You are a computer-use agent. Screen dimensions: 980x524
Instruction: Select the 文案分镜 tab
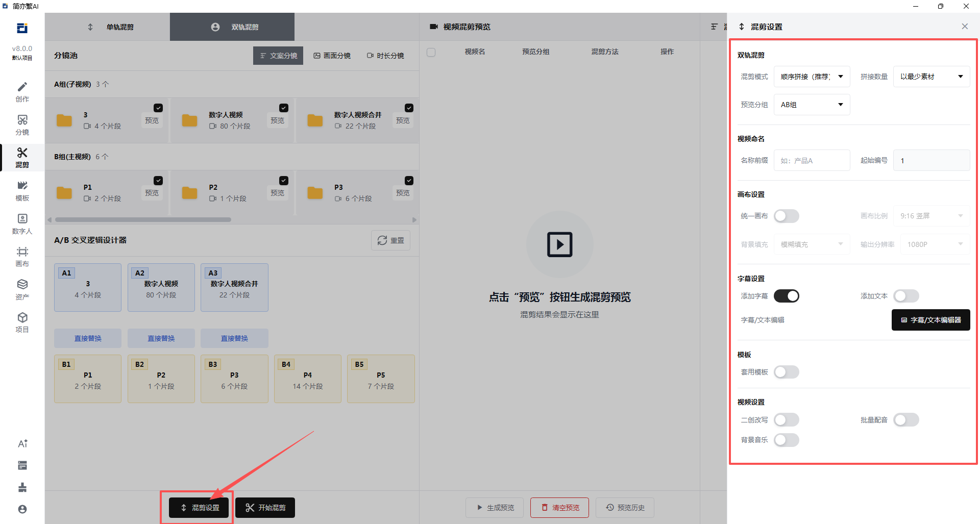(x=278, y=56)
